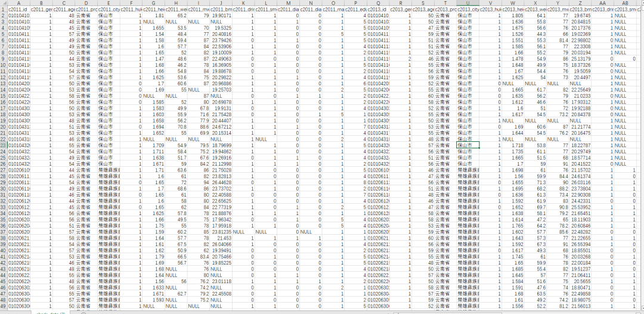Click header cell c2013_wei

coord(535,8)
